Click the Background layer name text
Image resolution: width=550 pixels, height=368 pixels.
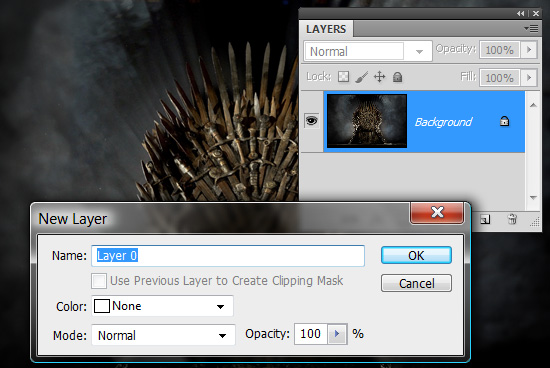(443, 122)
